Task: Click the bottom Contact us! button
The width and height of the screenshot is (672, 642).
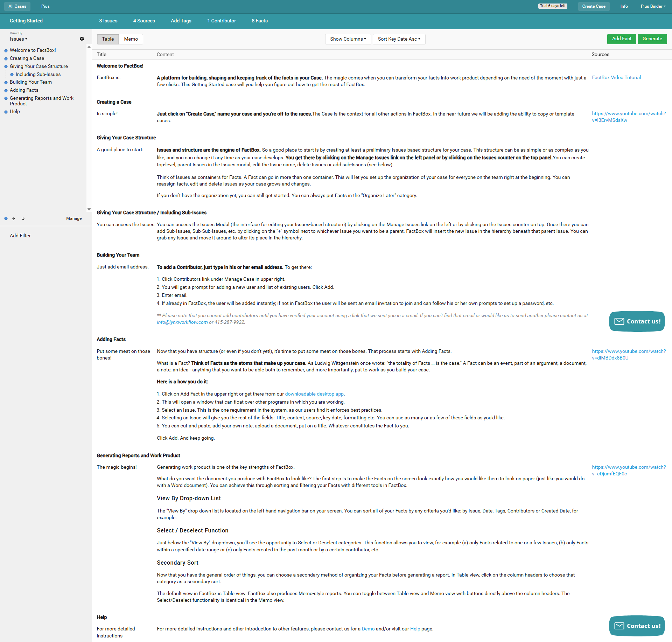Action: click(x=637, y=626)
